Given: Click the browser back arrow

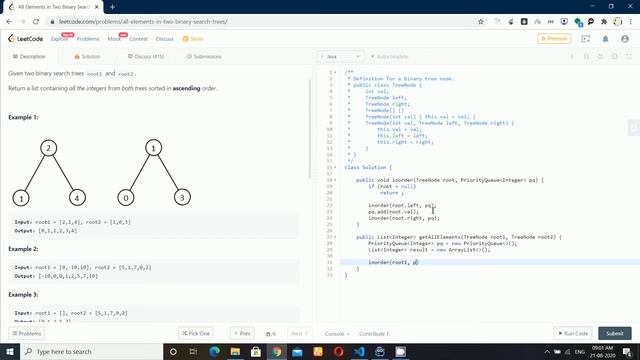Looking at the screenshot, I should pos(9,22).
